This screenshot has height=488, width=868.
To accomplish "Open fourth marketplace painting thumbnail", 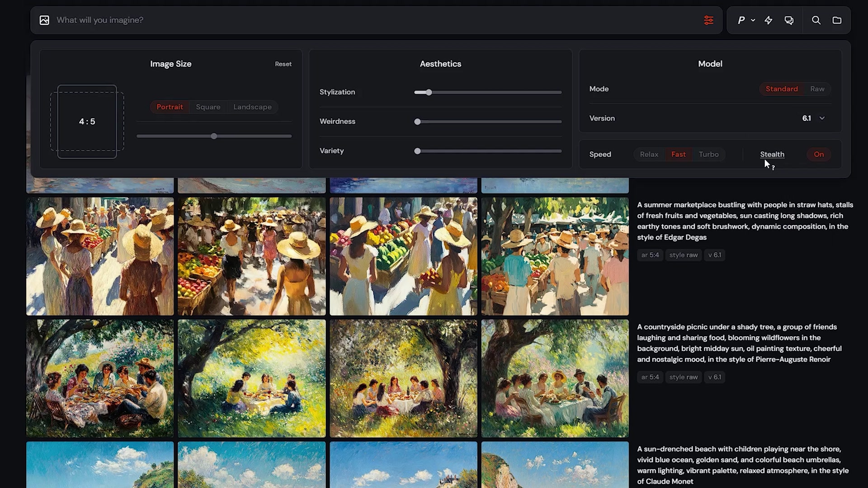I will click(555, 256).
